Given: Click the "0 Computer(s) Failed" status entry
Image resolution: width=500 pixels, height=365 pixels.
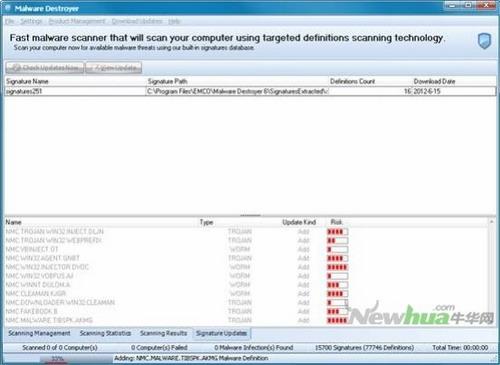Looking at the screenshot, I should (x=159, y=347).
